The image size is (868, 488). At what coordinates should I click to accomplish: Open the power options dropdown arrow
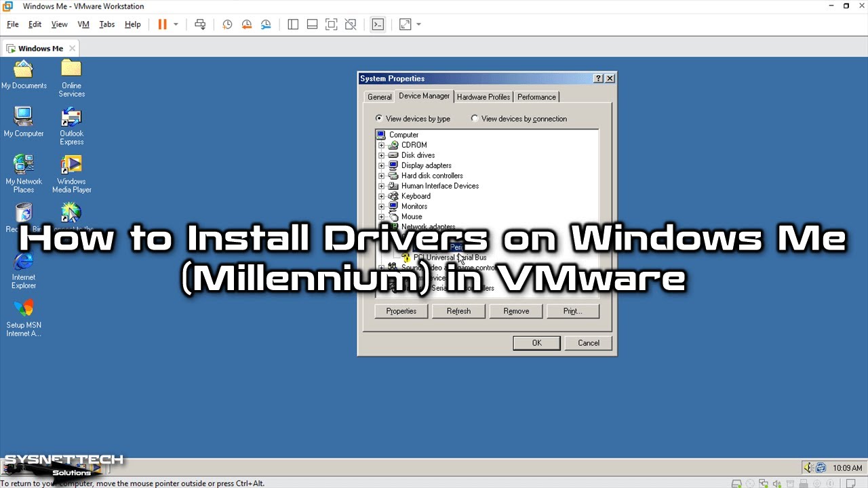pos(176,24)
